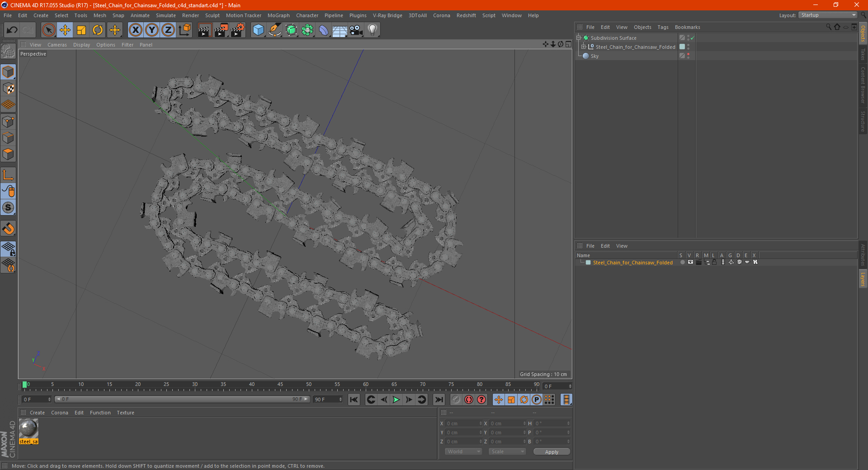Open Edit Render Settings
The height and width of the screenshot is (470, 868).
[x=238, y=30]
